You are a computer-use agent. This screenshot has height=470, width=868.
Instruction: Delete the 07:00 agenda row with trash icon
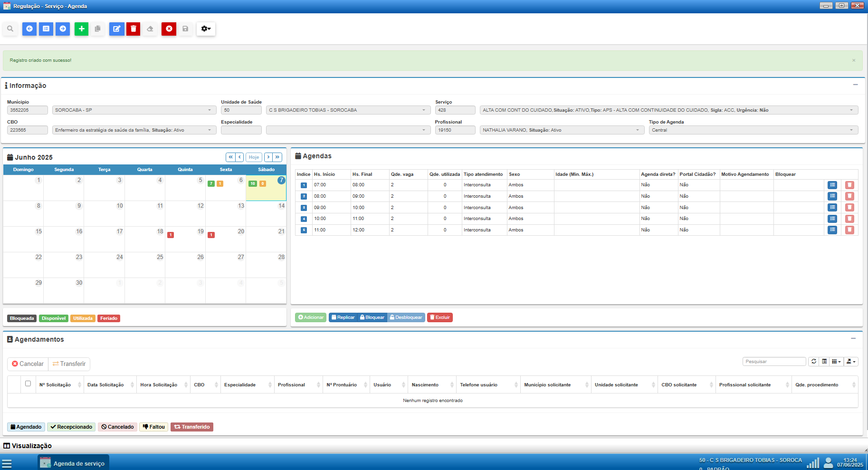tap(849, 185)
